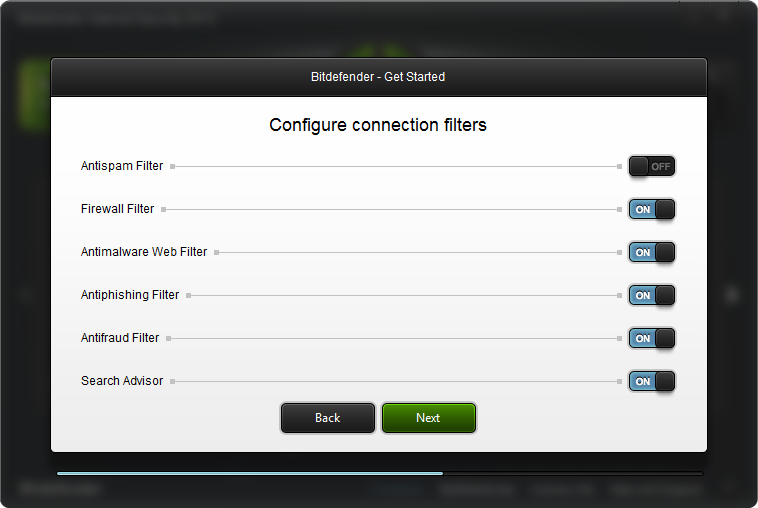Click the Bitdefender - Get Started title bar
The image size is (758, 508).
click(379, 77)
